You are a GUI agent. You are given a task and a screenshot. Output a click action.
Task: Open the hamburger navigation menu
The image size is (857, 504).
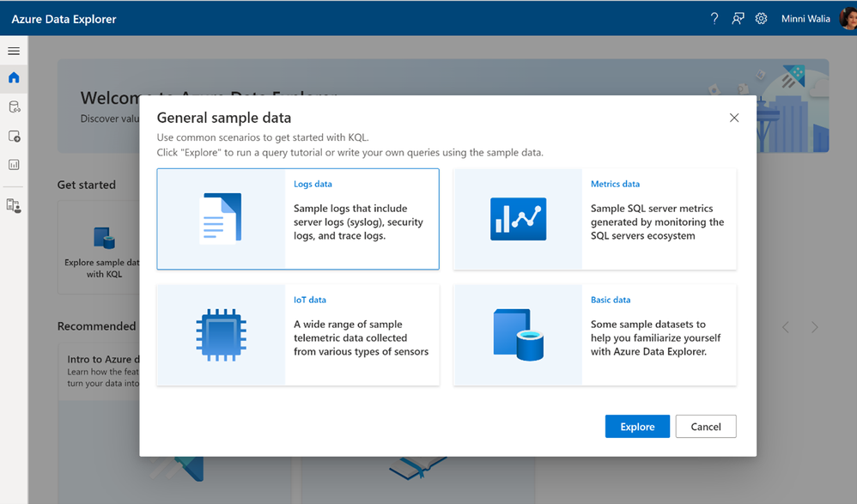[x=14, y=51]
